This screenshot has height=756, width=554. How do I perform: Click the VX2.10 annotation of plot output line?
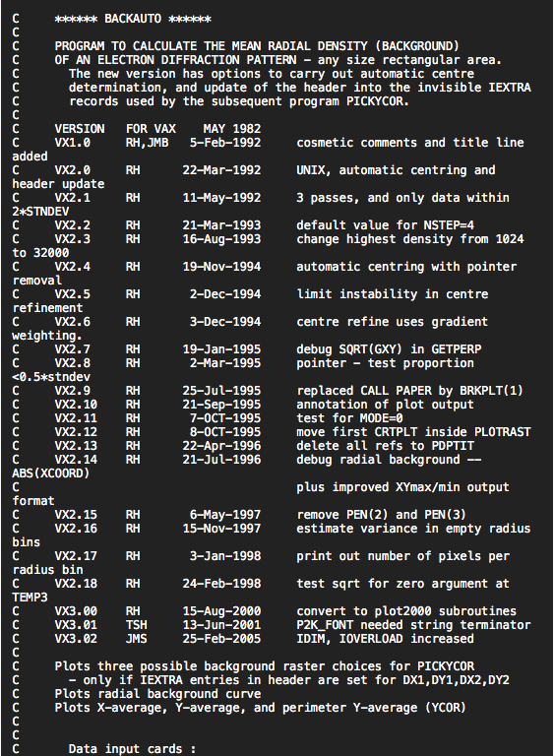(243, 405)
